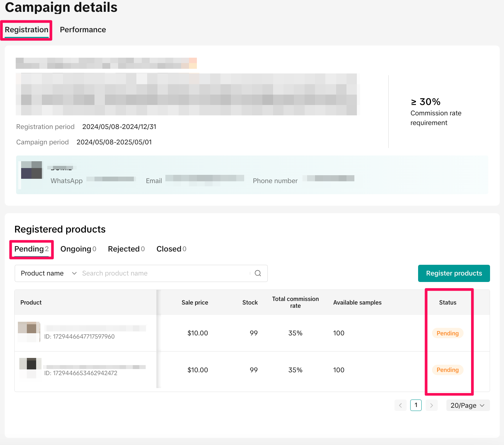Image resolution: width=504 pixels, height=445 pixels.
Task: Click Pending status badge of second product
Action: click(x=447, y=370)
